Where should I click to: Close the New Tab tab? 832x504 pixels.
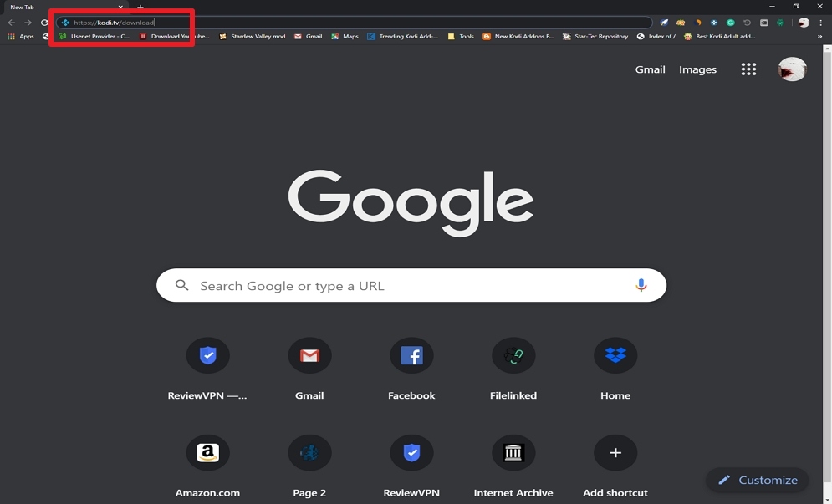coord(120,7)
